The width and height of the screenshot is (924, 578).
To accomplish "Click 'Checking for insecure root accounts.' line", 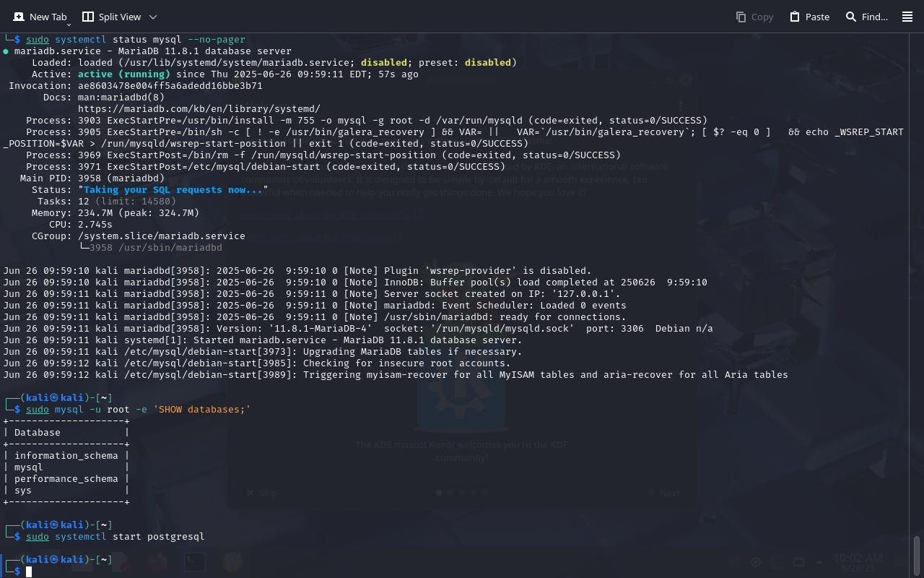I will tap(257, 363).
